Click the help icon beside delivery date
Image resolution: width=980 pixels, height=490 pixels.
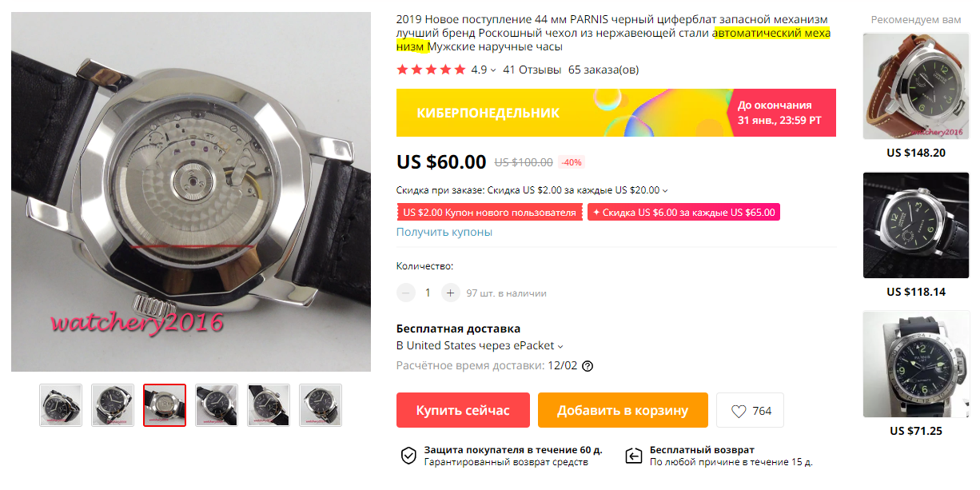(588, 366)
